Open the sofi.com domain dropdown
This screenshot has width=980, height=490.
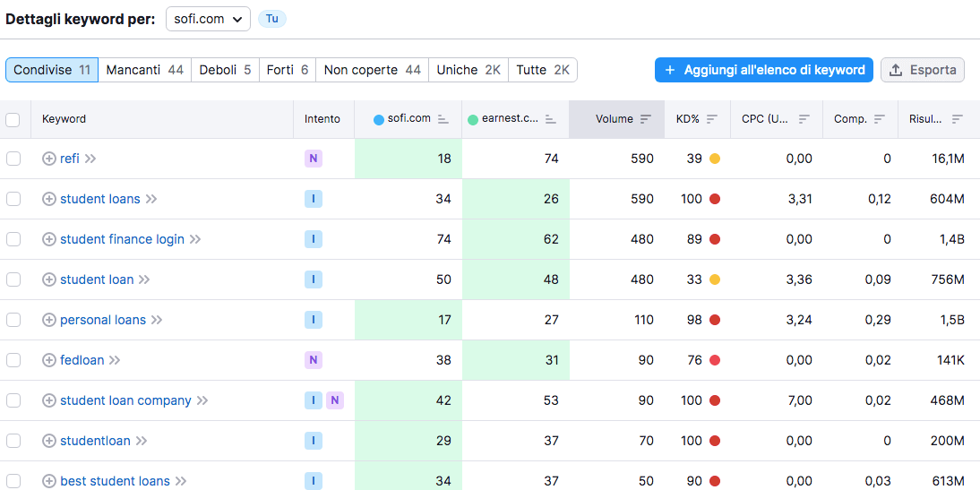[x=208, y=19]
